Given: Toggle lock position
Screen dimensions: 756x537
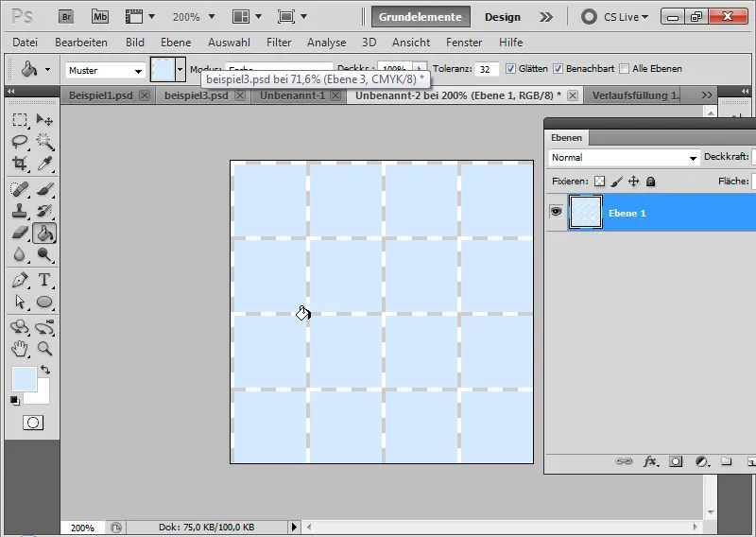Looking at the screenshot, I should tap(633, 182).
